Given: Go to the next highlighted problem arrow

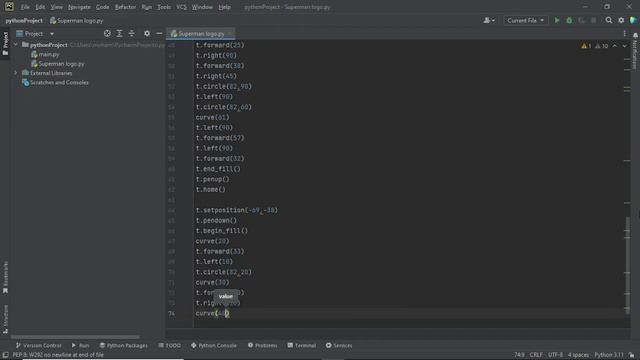Looking at the screenshot, I should (624, 46).
